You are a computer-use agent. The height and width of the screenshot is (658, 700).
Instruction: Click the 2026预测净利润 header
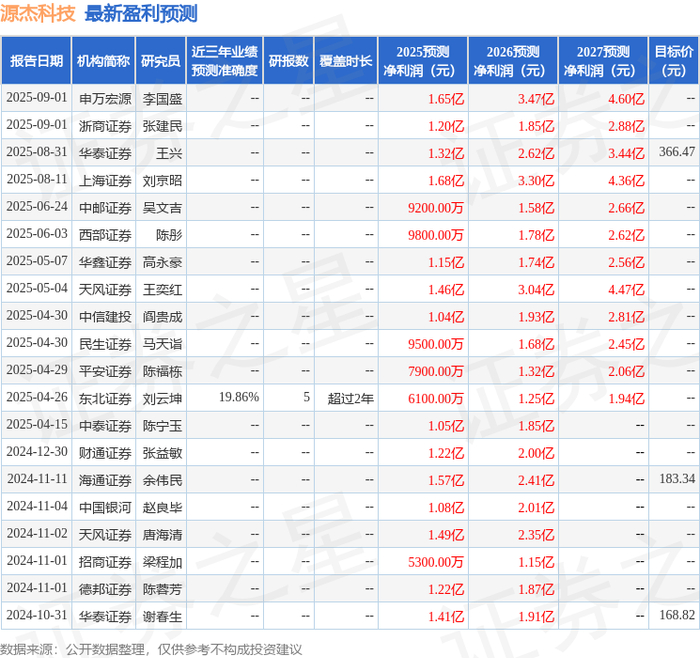pos(513,61)
